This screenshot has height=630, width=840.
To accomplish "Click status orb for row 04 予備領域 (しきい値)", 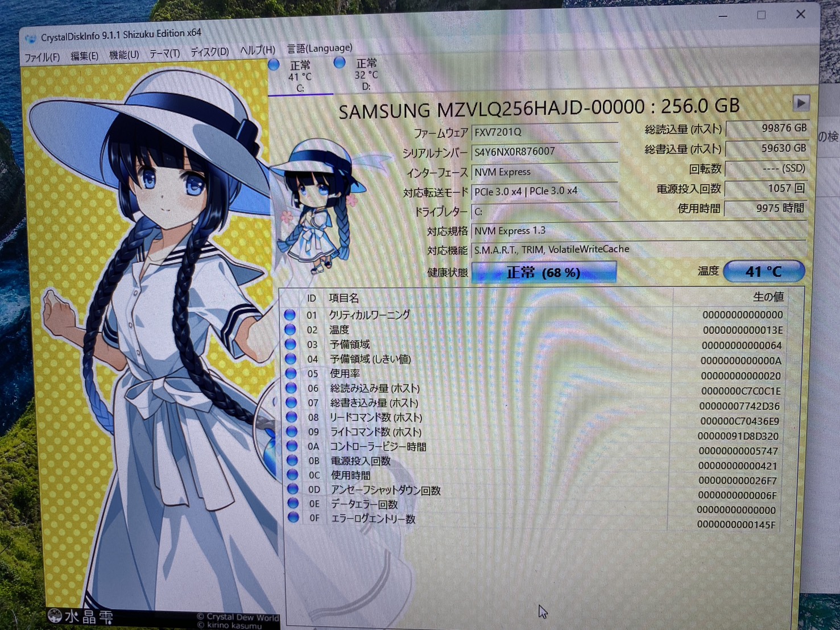I will (x=291, y=359).
